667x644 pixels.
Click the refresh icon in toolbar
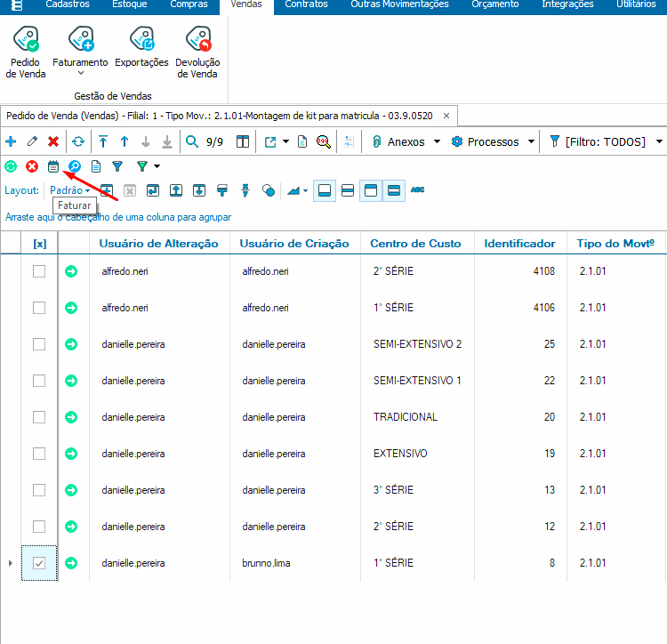click(x=78, y=141)
